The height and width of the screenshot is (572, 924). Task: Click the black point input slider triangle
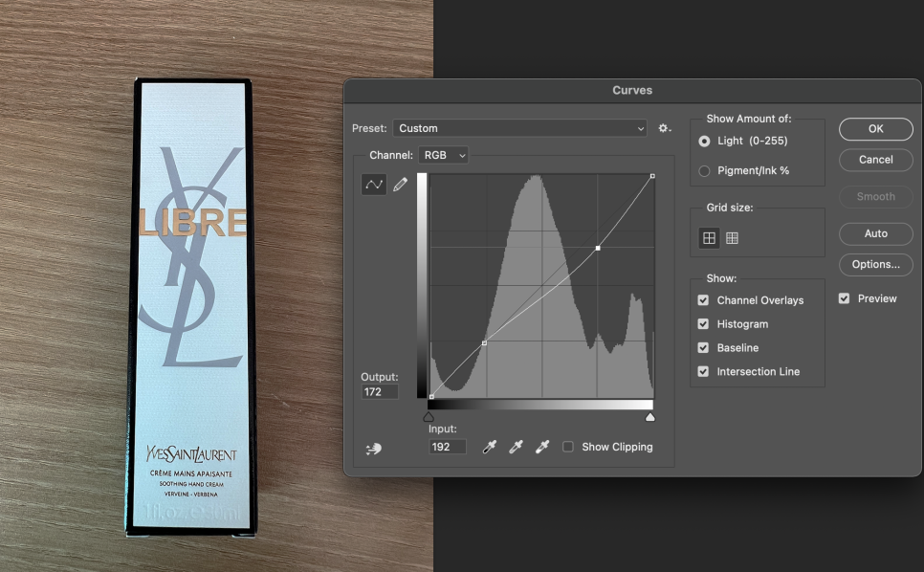click(x=429, y=417)
